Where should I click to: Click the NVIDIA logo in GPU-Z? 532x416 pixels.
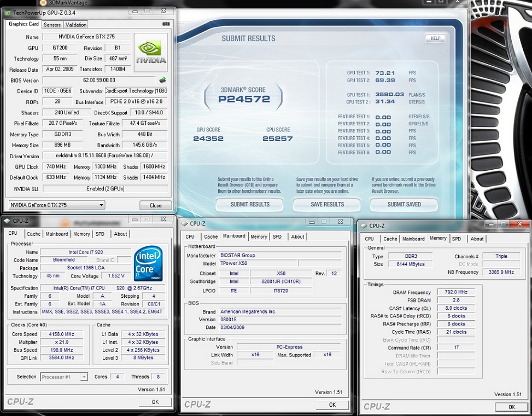click(x=151, y=53)
